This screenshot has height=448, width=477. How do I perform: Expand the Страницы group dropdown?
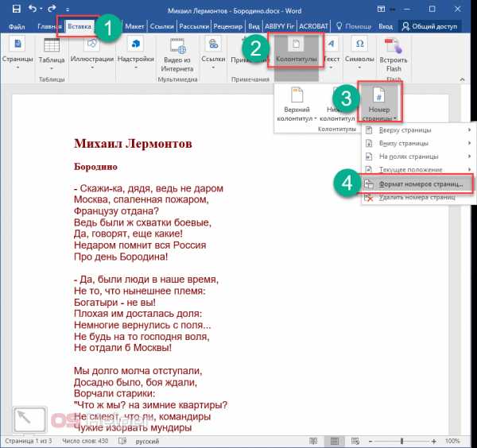point(17,53)
